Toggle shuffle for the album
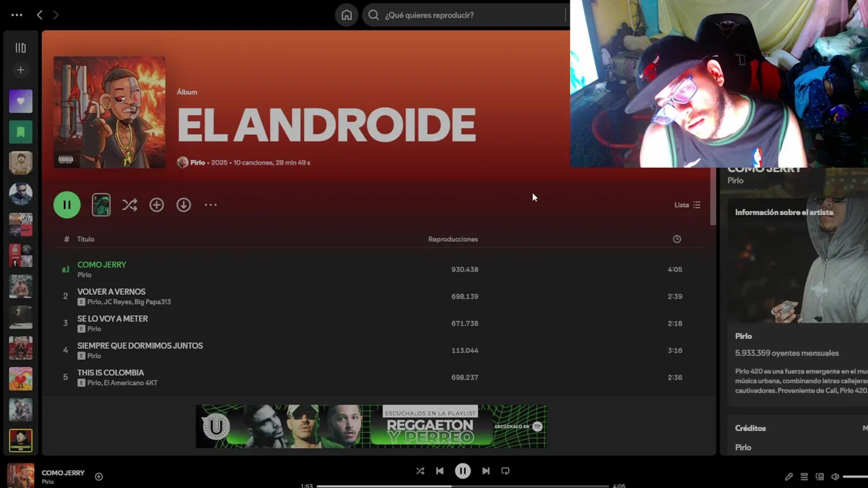868x488 pixels. pyautogui.click(x=130, y=205)
